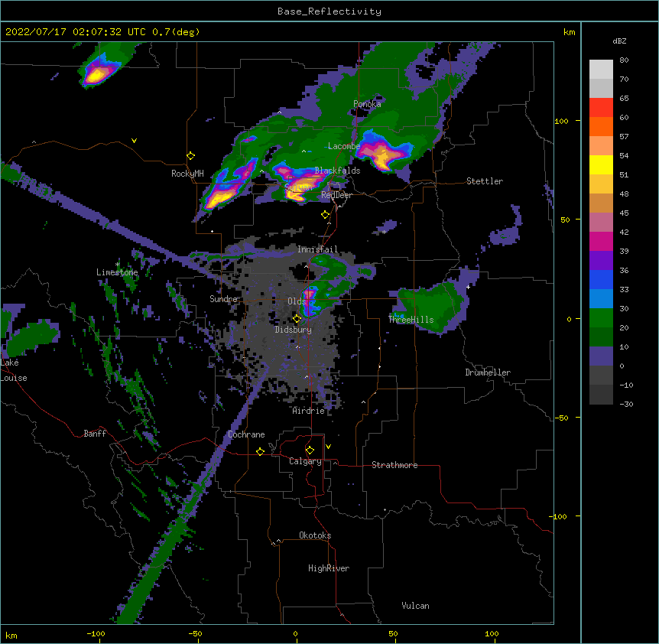Click the yellow V marker northwest of RockyMH
The image size is (659, 644).
(134, 141)
